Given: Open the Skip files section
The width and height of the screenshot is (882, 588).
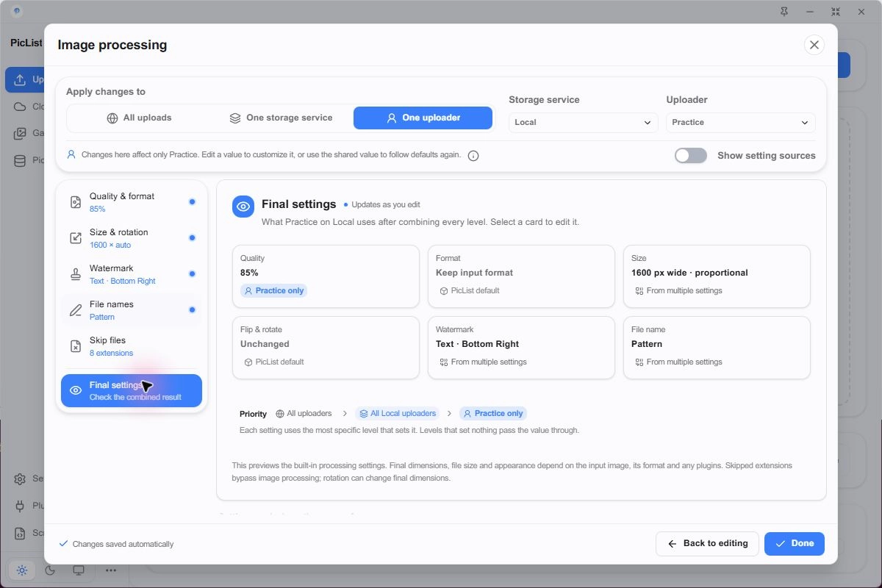Looking at the screenshot, I should point(132,346).
